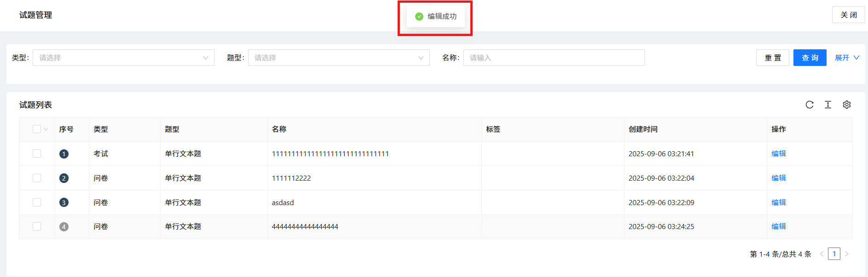Focus the 名称 input field
The width and height of the screenshot is (868, 277).
click(x=554, y=58)
